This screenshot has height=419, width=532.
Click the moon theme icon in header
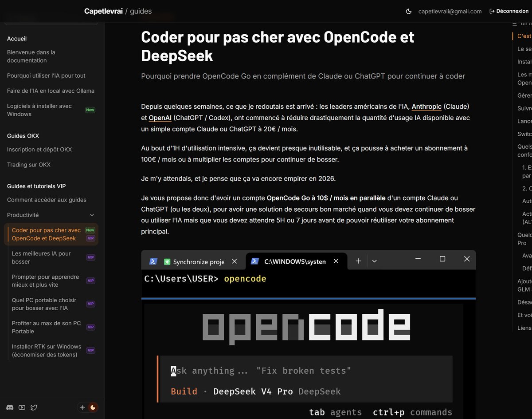(409, 11)
